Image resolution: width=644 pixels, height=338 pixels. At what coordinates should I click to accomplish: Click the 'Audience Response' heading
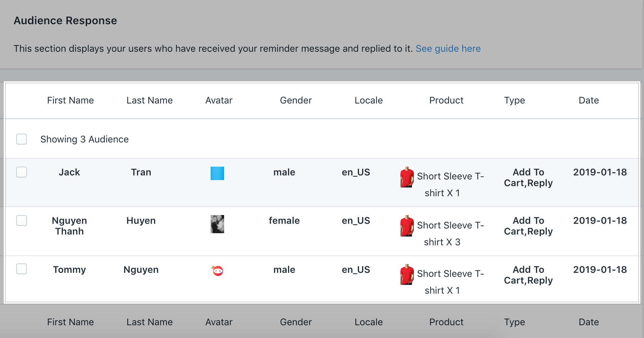click(65, 21)
